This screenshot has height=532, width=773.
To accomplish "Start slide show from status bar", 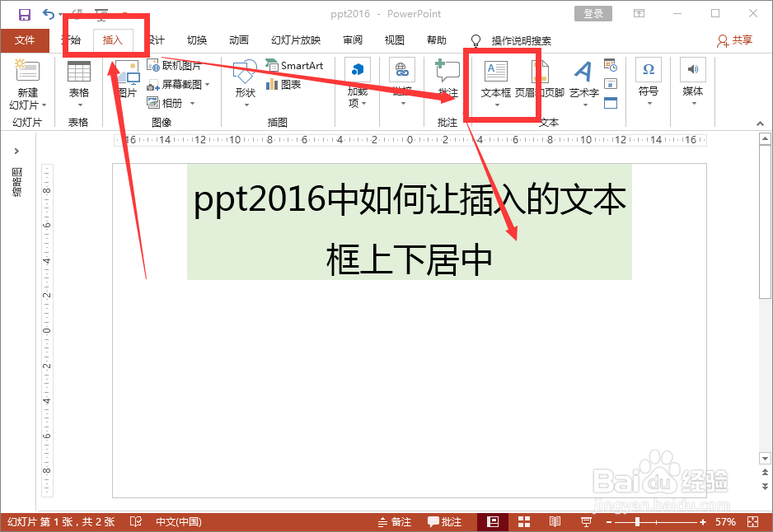I will pyautogui.click(x=586, y=521).
